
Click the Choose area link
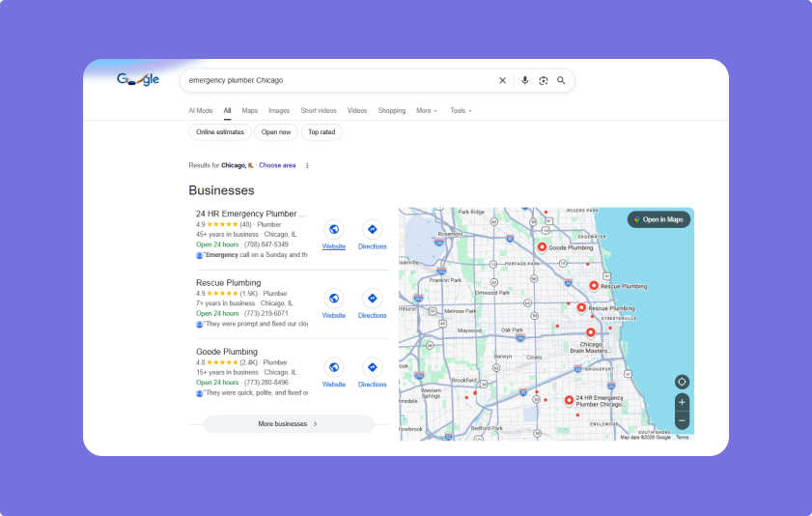coord(277,165)
